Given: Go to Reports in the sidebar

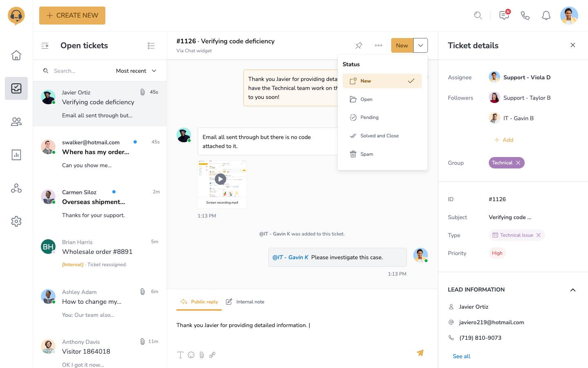Looking at the screenshot, I should point(16,155).
